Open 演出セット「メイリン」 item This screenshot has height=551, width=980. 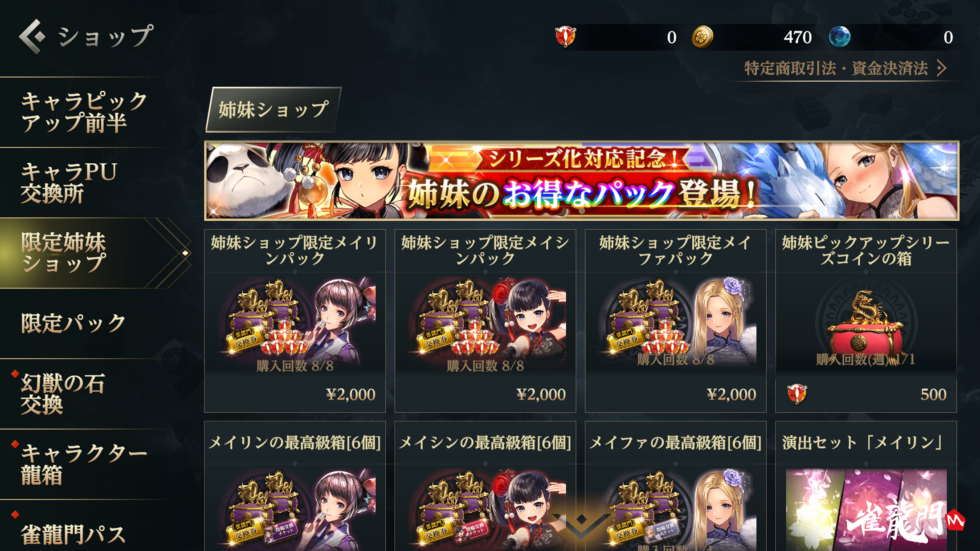(x=866, y=486)
